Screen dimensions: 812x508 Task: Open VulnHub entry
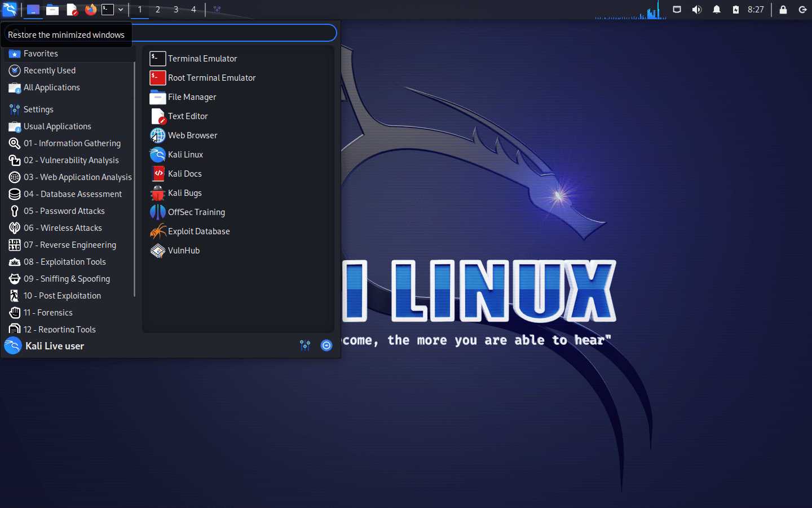[238, 251]
